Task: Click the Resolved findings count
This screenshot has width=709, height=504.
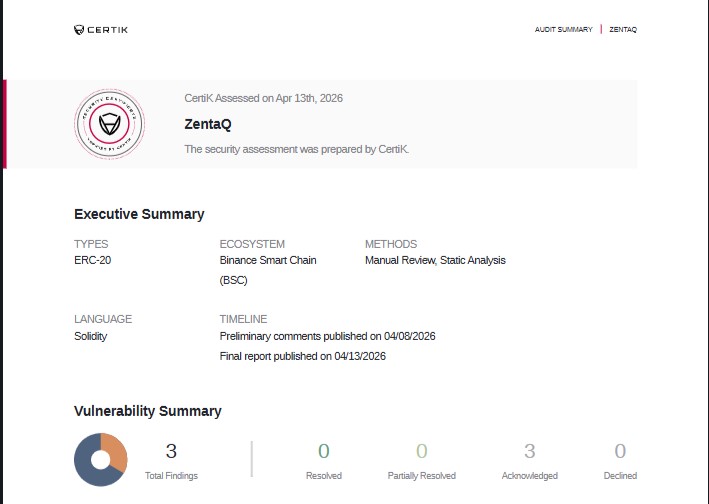Action: pos(324,451)
